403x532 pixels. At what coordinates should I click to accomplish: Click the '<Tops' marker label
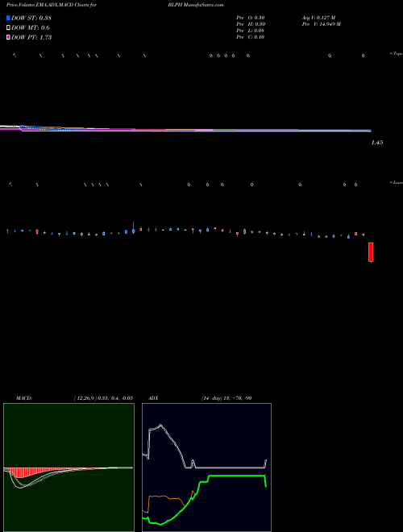[397, 54]
